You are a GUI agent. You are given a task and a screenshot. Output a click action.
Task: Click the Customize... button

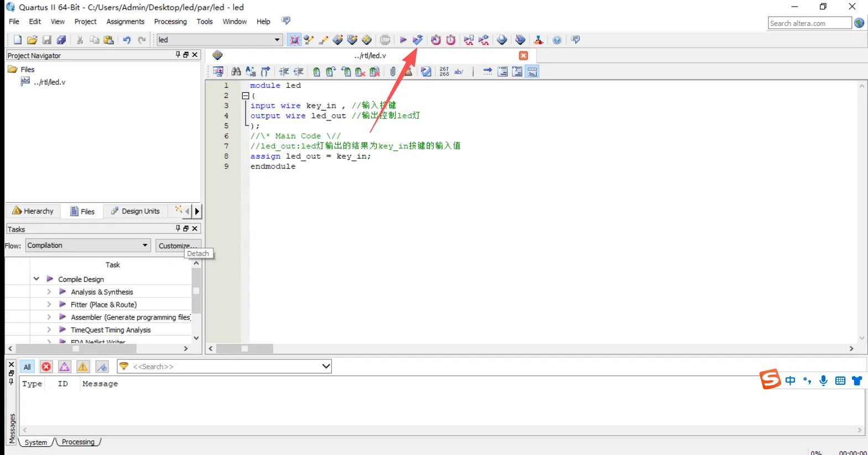point(178,245)
